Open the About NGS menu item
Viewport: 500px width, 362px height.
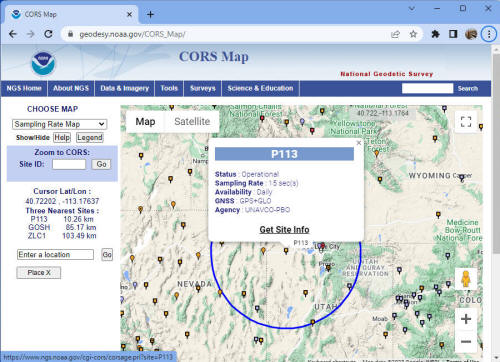coord(71,88)
